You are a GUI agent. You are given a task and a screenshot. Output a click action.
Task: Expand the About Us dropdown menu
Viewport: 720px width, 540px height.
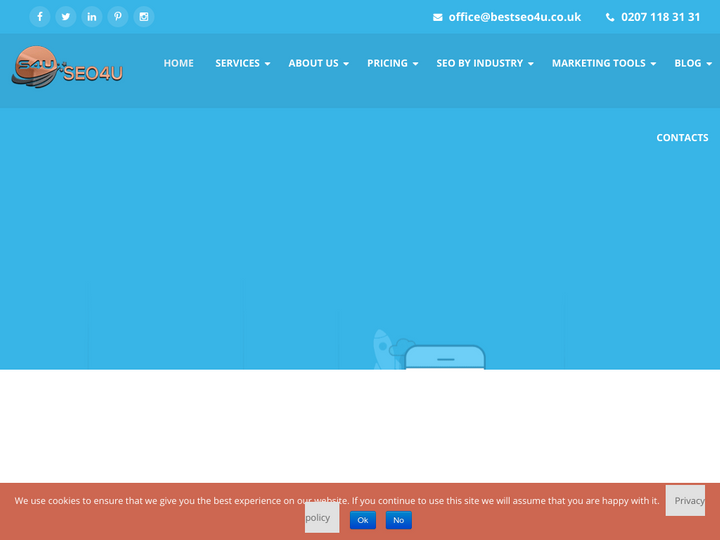[318, 63]
